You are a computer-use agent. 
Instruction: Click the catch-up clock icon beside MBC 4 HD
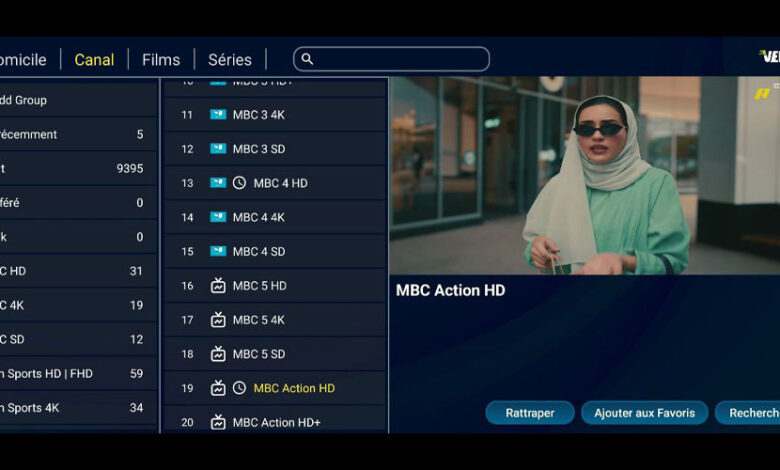click(239, 183)
